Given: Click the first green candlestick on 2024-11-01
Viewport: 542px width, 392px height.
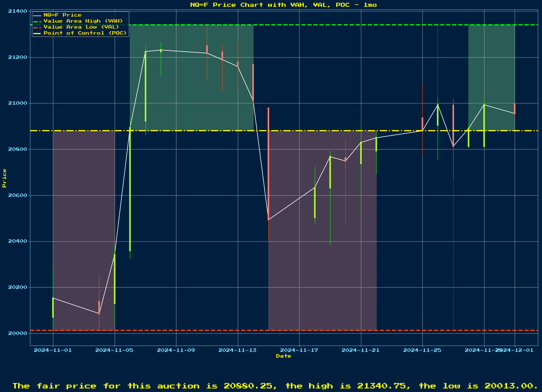Looking at the screenshot, I should click(x=53, y=307).
